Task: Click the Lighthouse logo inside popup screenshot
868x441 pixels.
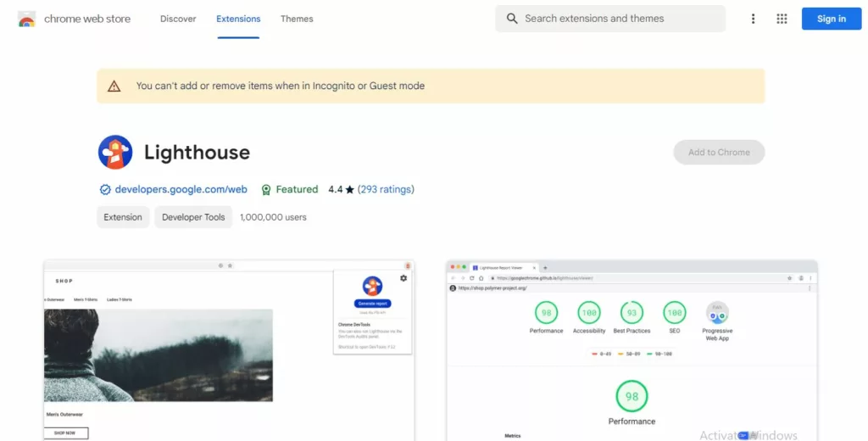Action: pyautogui.click(x=373, y=287)
